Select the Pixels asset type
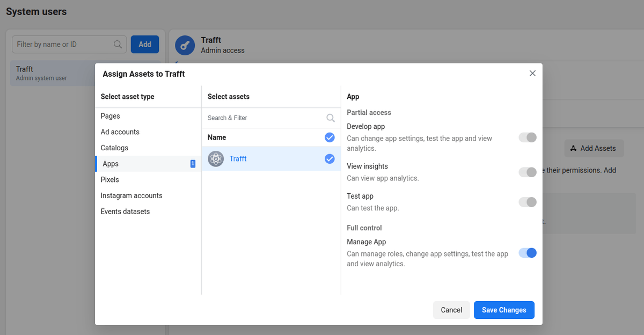The width and height of the screenshot is (644, 335). pyautogui.click(x=109, y=179)
